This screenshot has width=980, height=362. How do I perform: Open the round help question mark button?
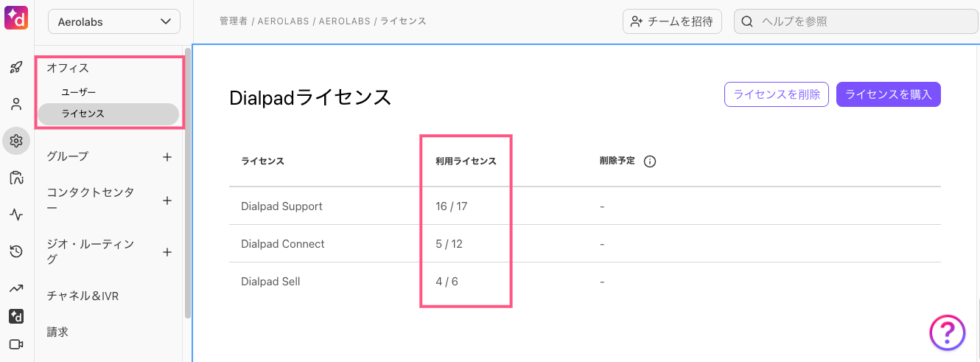coord(948,333)
